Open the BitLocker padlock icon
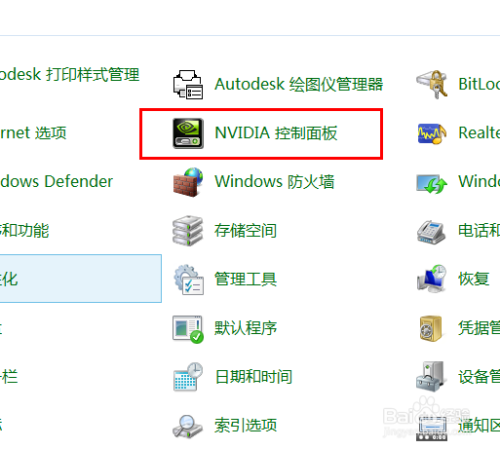500x449 pixels. (432, 84)
